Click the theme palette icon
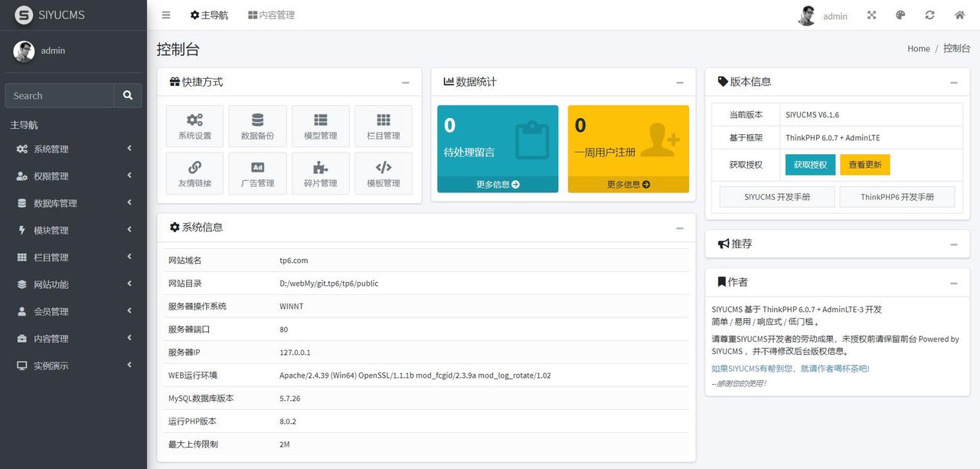This screenshot has width=980, height=469. [900, 15]
